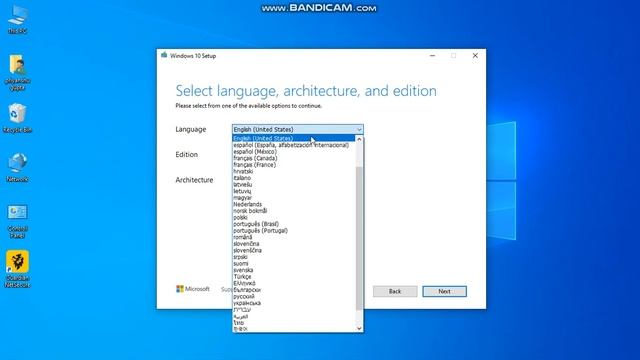
Task: Select srpski language entry
Action: click(x=294, y=257)
